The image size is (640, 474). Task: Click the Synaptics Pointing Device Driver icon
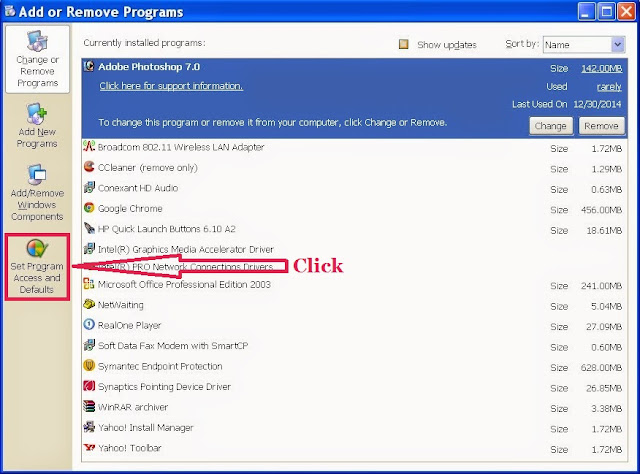click(x=89, y=386)
